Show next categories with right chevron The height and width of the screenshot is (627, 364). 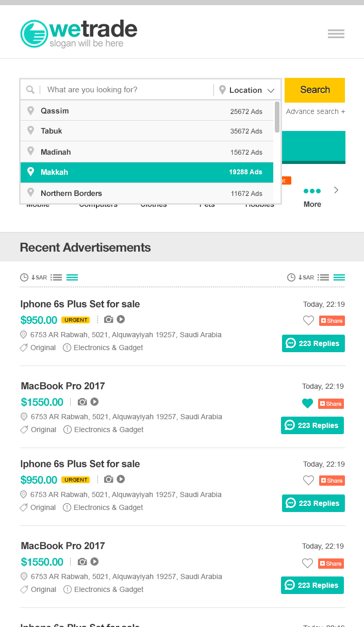coord(336,190)
